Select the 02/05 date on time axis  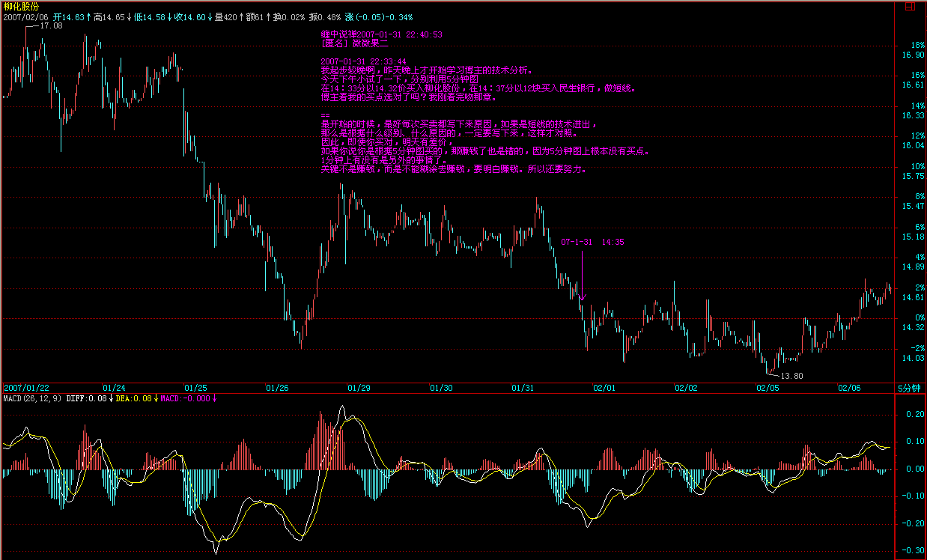point(768,388)
